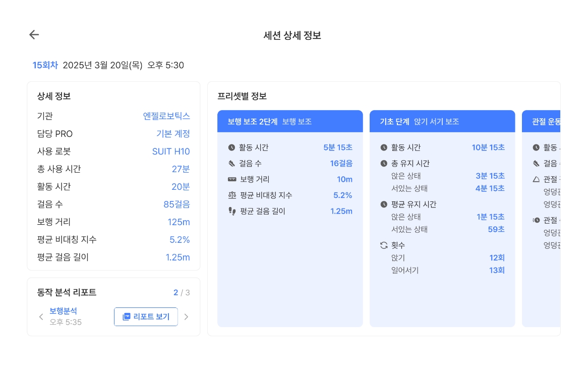This screenshot has height=365, width=588.
Task: Click the back arrow icon
Action: click(34, 35)
